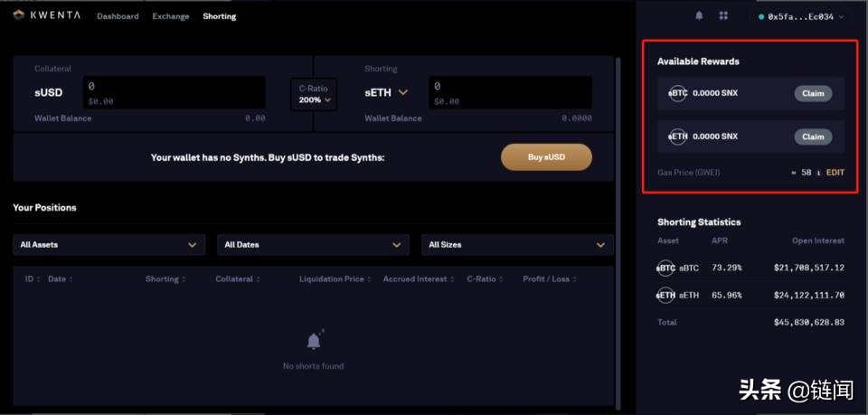
Task: Sort positions by ID column
Action: click(x=33, y=278)
